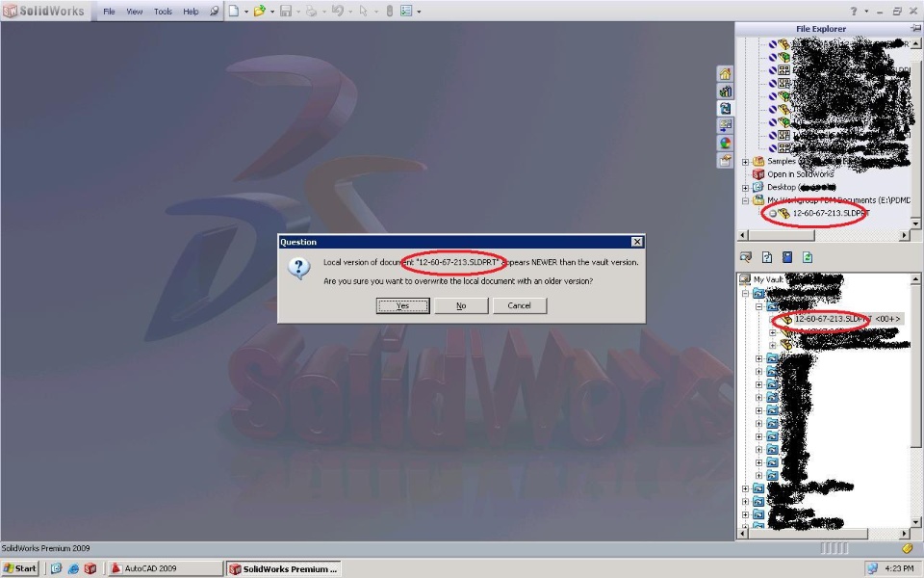
Task: Click the vault tree scroll left arrow
Action: [x=742, y=534]
